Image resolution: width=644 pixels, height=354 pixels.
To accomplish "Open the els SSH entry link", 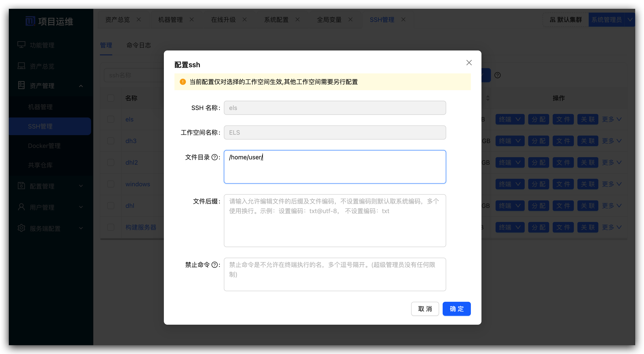I will [x=129, y=119].
